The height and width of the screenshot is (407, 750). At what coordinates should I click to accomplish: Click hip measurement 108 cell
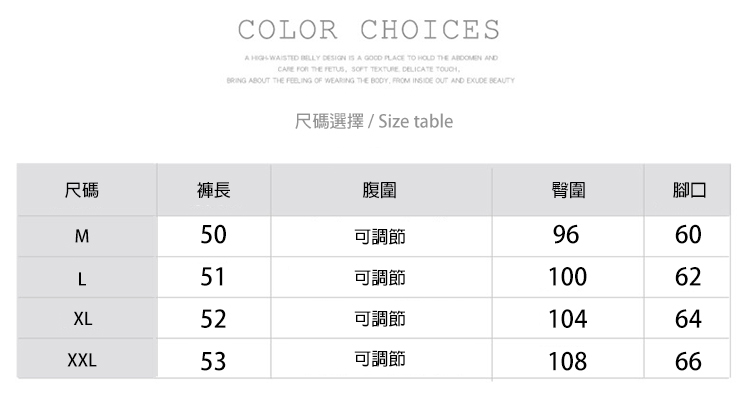pos(566,360)
